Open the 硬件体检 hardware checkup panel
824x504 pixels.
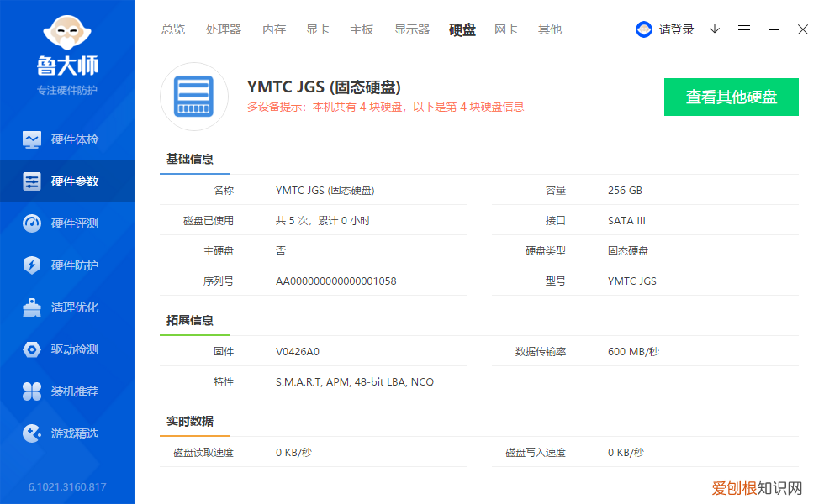coord(67,139)
